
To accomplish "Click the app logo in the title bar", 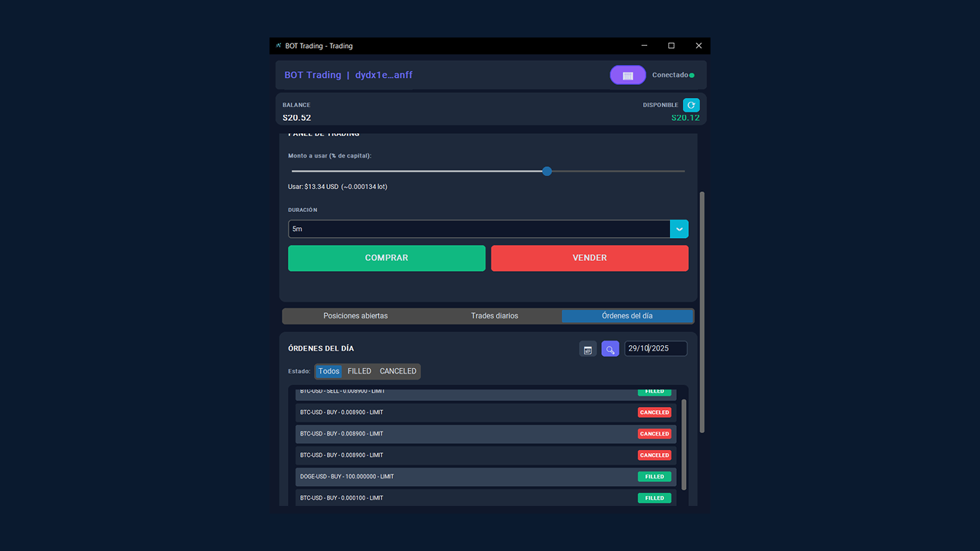I will point(279,46).
